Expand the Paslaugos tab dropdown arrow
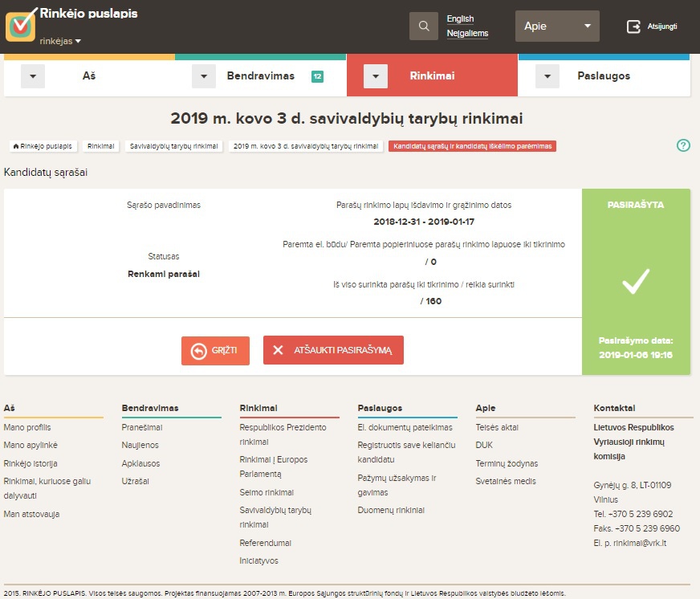This screenshot has width=700, height=599. (x=547, y=76)
